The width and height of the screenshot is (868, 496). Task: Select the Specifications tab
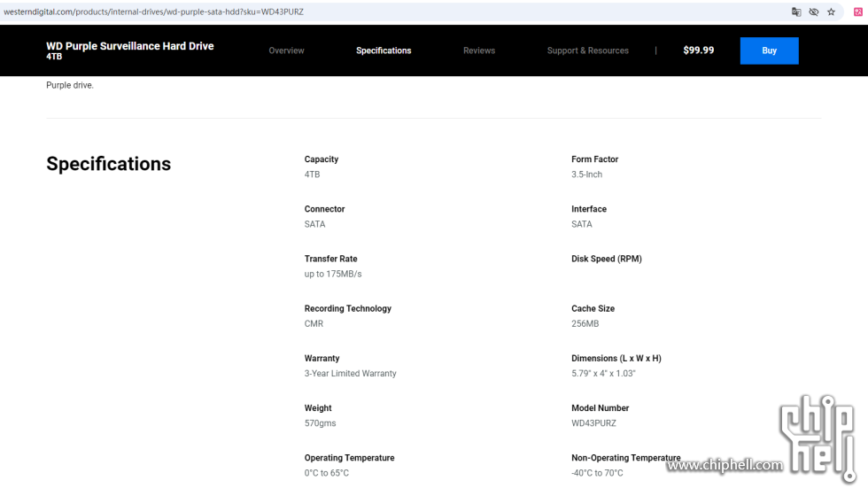pos(384,50)
